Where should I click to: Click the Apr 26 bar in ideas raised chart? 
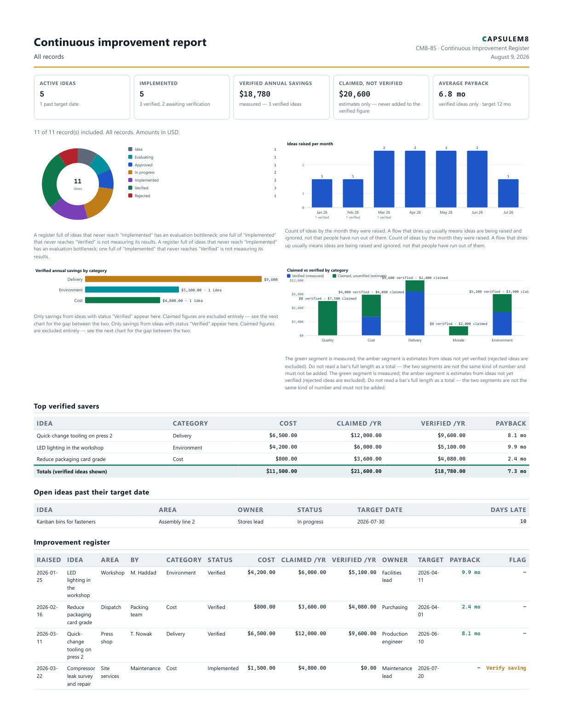point(415,179)
